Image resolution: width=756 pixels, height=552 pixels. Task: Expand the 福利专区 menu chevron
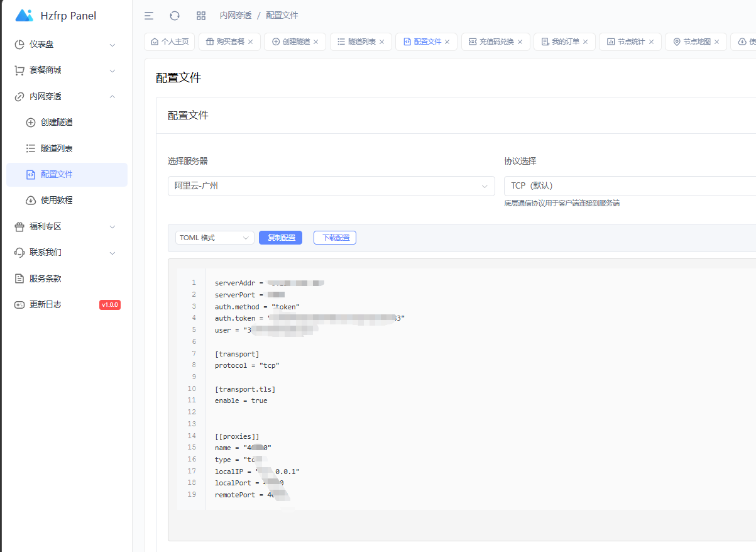112,226
